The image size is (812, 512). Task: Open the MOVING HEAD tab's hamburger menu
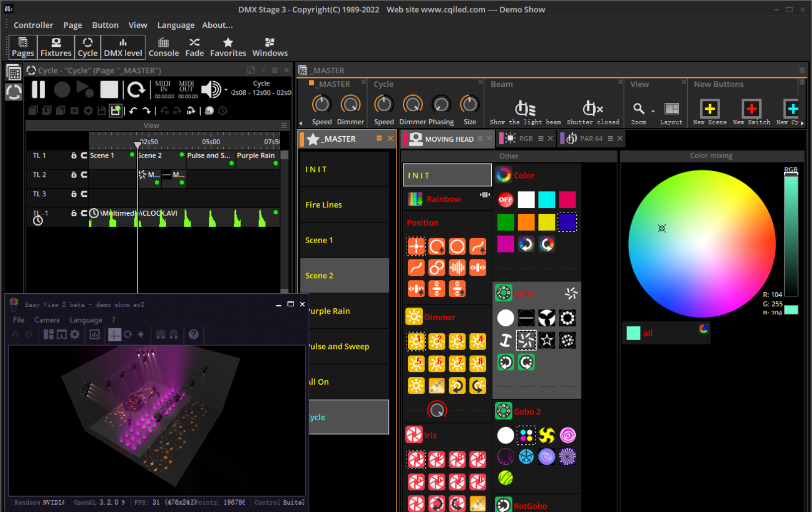tap(480, 139)
